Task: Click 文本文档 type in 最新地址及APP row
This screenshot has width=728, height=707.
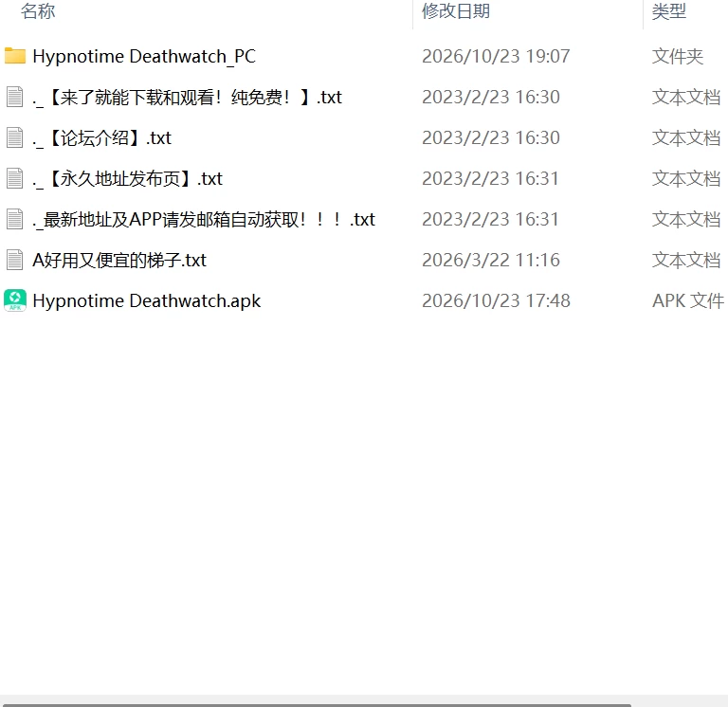Action: 686,220
